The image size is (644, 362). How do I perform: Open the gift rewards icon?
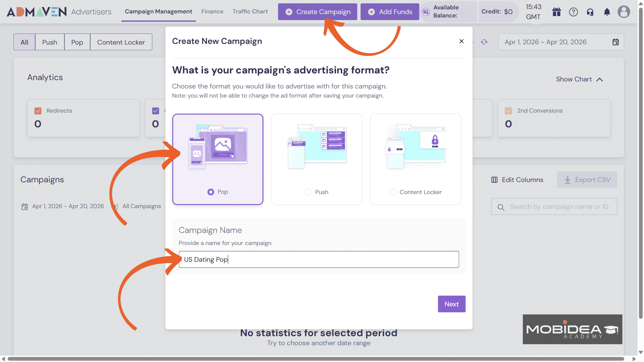[556, 12]
